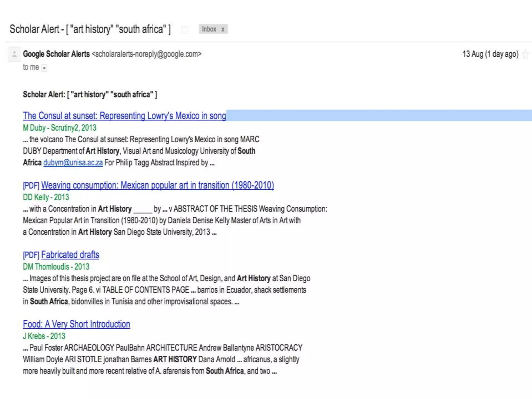Click the Inbox label tag

(x=209, y=29)
